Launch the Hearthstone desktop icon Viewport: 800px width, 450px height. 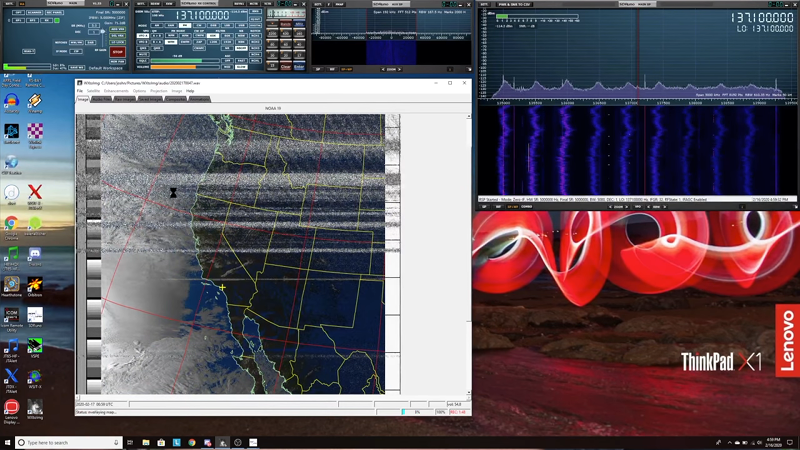pos(11,285)
